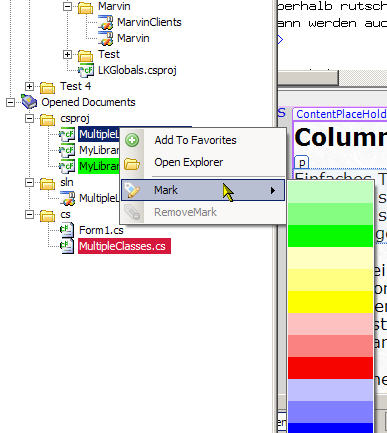Click the Open Explorer folder icon
This screenshot has width=387, height=433.
coord(132,163)
